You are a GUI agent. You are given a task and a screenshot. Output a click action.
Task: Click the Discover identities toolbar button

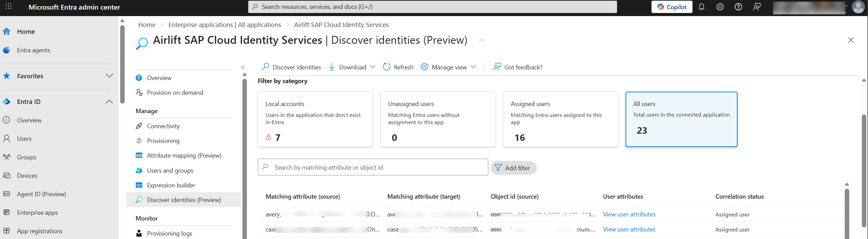click(291, 67)
